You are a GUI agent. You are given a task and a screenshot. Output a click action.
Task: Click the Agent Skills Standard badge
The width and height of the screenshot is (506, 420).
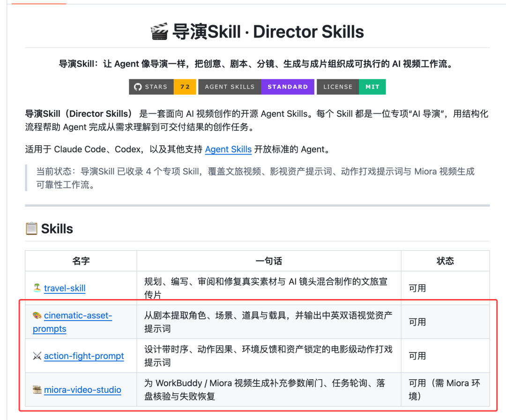click(x=256, y=87)
